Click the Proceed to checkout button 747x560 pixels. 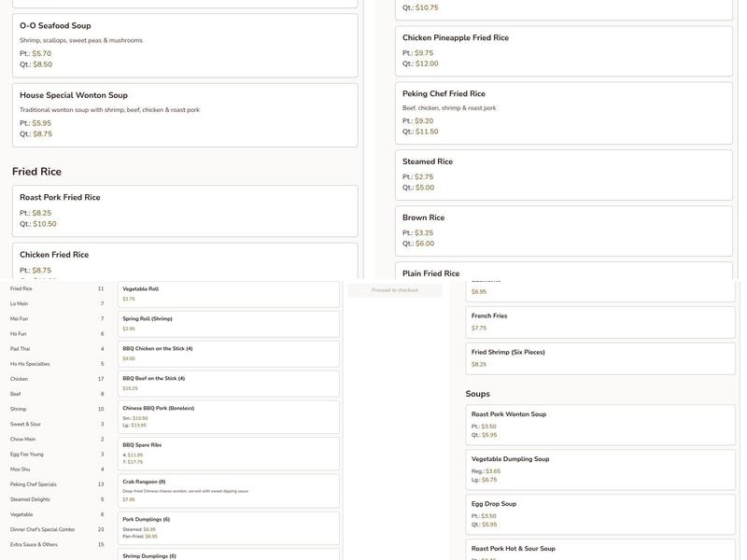[x=395, y=290]
